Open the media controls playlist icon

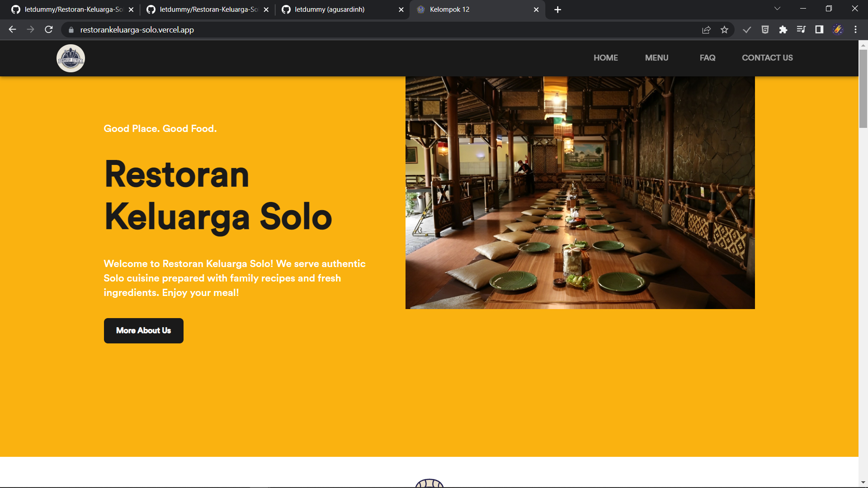tap(801, 30)
